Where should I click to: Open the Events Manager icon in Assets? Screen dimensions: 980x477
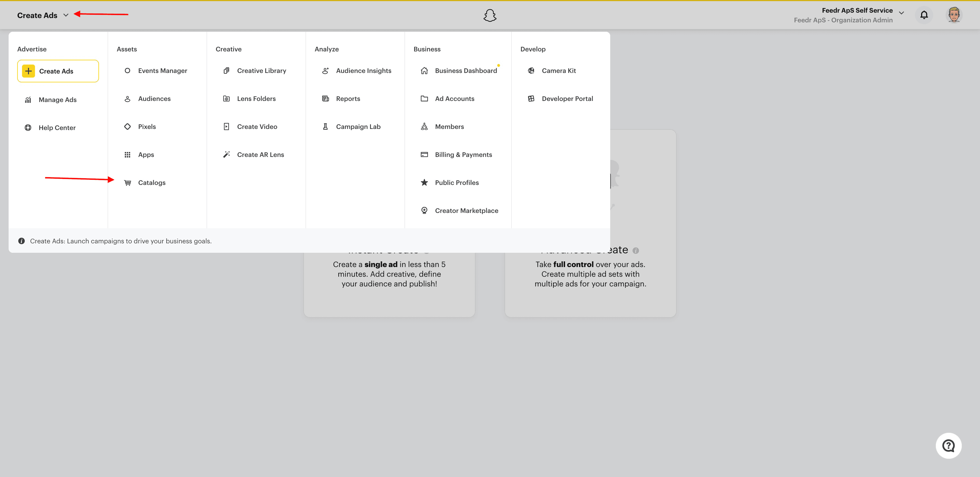127,71
